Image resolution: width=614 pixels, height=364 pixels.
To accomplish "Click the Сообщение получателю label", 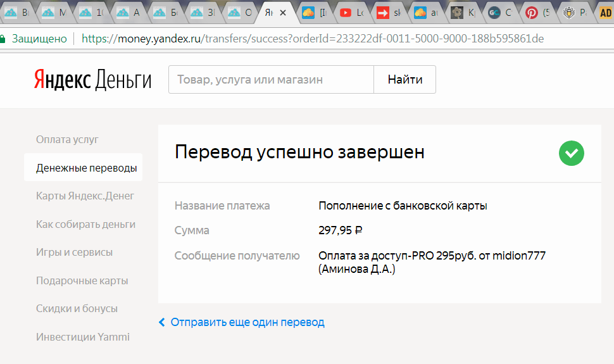I will (237, 256).
